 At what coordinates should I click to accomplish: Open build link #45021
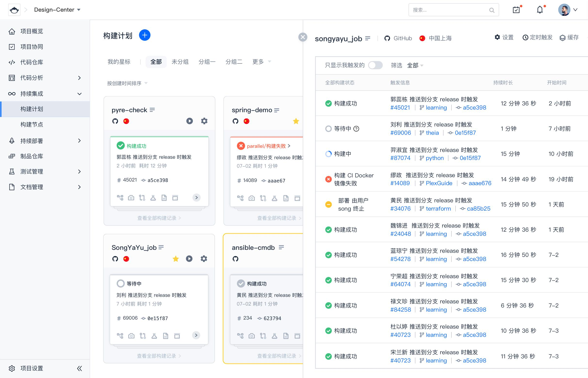(x=400, y=108)
